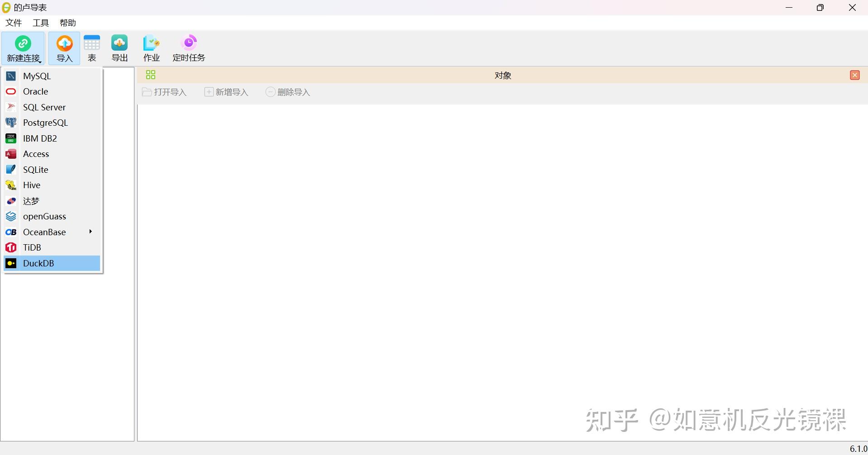Click the 新增导入 (New Import) button
This screenshot has height=455, width=868.
pyautogui.click(x=226, y=92)
